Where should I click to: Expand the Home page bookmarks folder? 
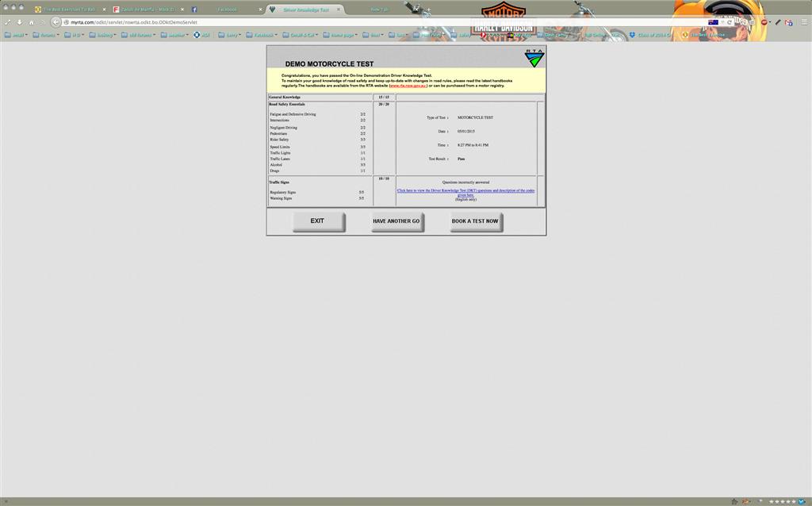339,35
